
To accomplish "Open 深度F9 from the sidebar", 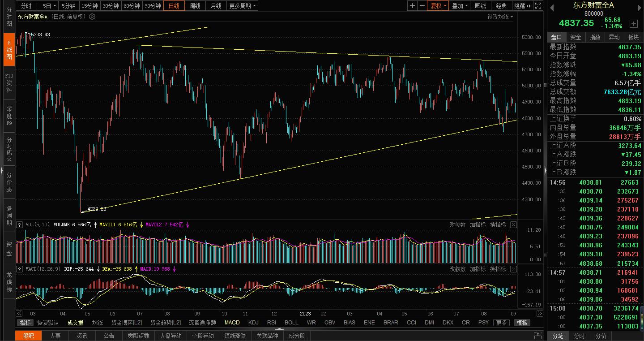I will click(9, 116).
